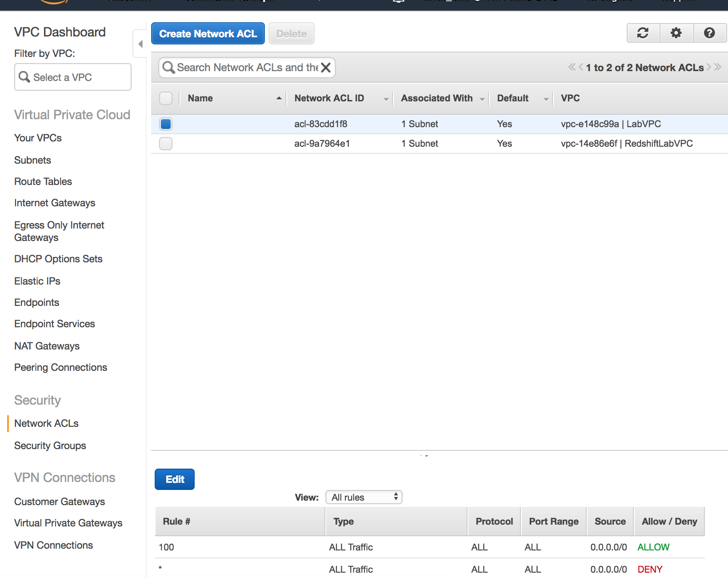
Task: Click the ALLOW value for rule 100
Action: coord(653,547)
